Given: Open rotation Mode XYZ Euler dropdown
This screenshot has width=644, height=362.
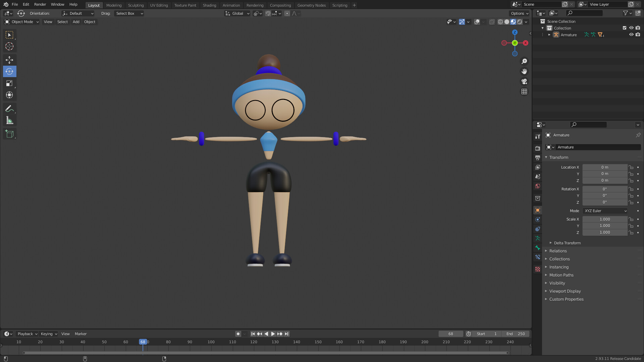Looking at the screenshot, I should 605,211.
